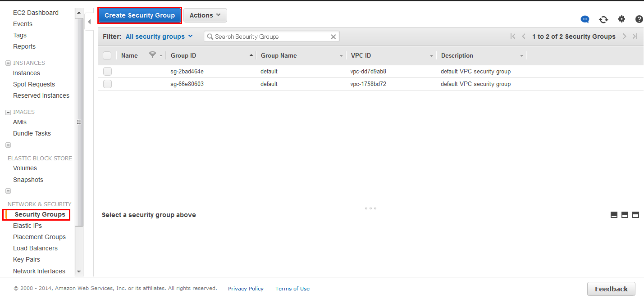This screenshot has width=644, height=299.
Task: Go to next page of results
Action: click(x=625, y=36)
